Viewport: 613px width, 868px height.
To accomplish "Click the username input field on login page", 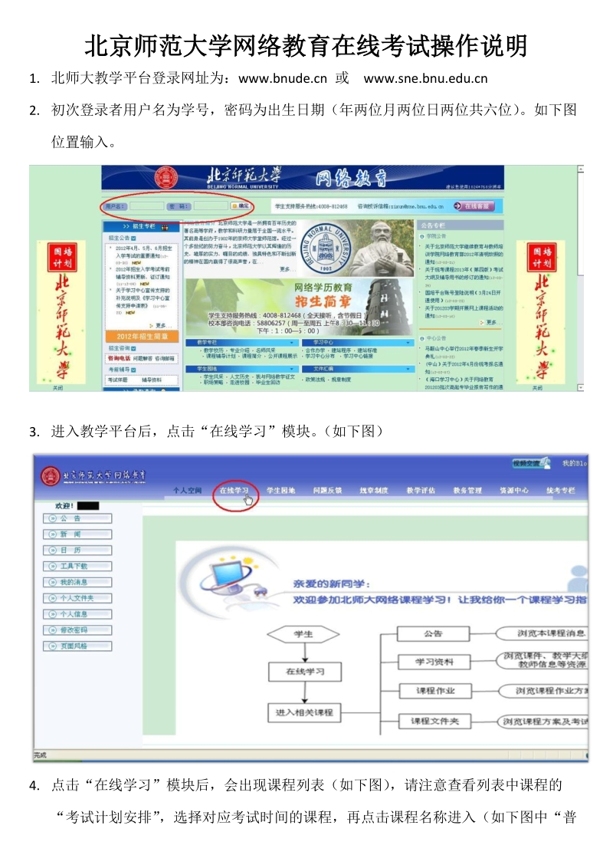I will 146,206.
